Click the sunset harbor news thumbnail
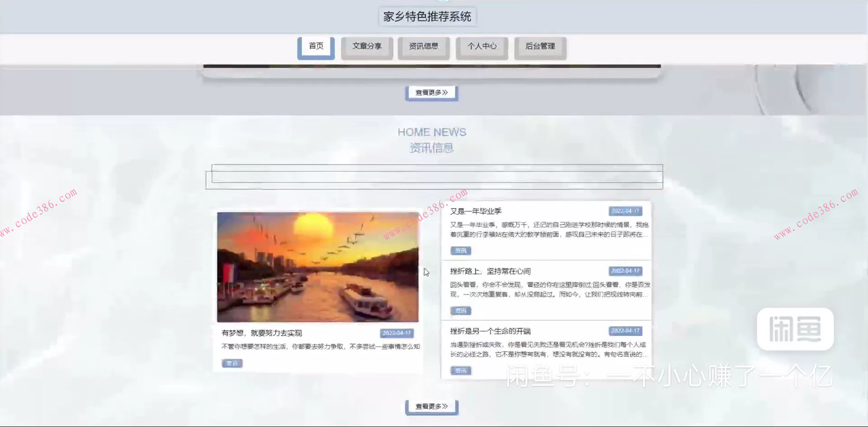This screenshot has height=427, width=868. coord(317,267)
